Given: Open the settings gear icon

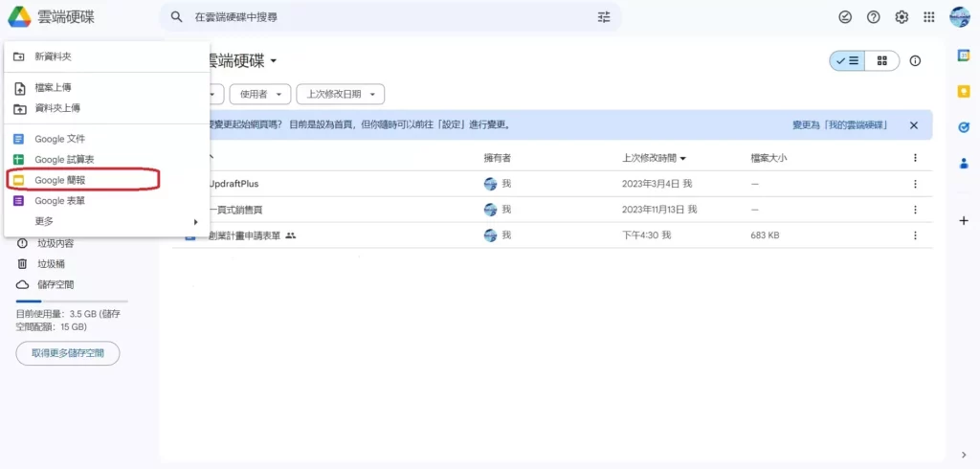Looking at the screenshot, I should coord(902,17).
